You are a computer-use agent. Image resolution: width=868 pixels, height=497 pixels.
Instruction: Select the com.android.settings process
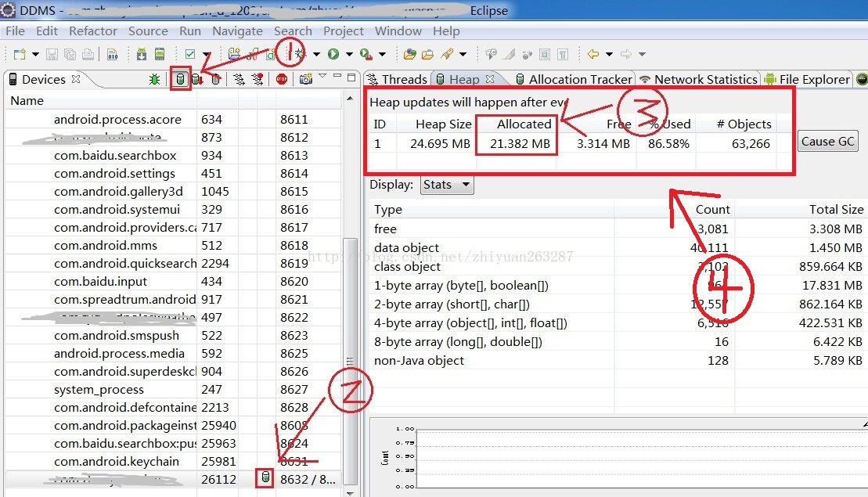click(x=173, y=174)
